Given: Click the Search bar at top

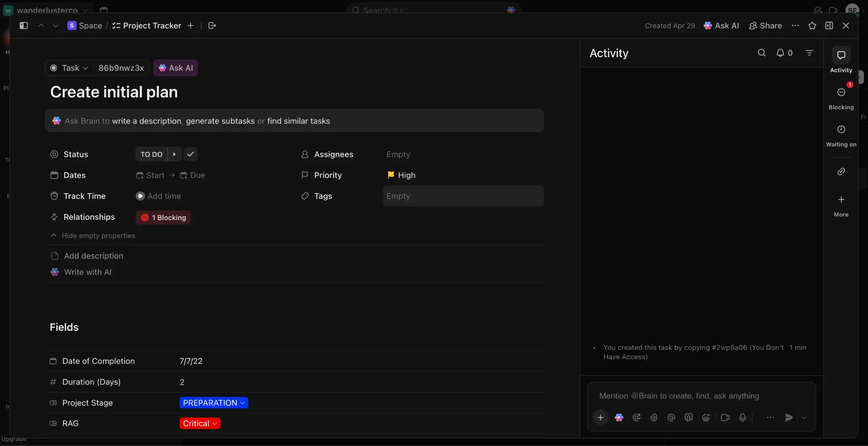Looking at the screenshot, I should click(434, 9).
